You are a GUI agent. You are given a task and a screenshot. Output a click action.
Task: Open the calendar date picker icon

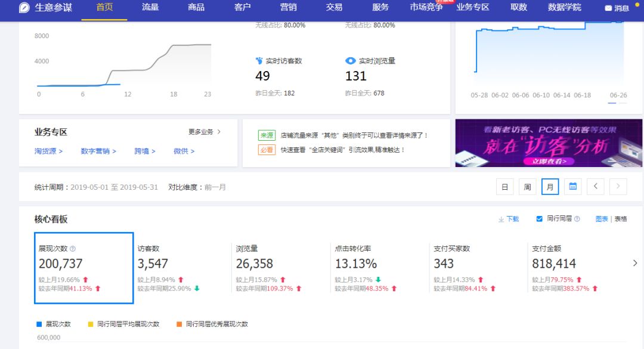click(x=572, y=187)
